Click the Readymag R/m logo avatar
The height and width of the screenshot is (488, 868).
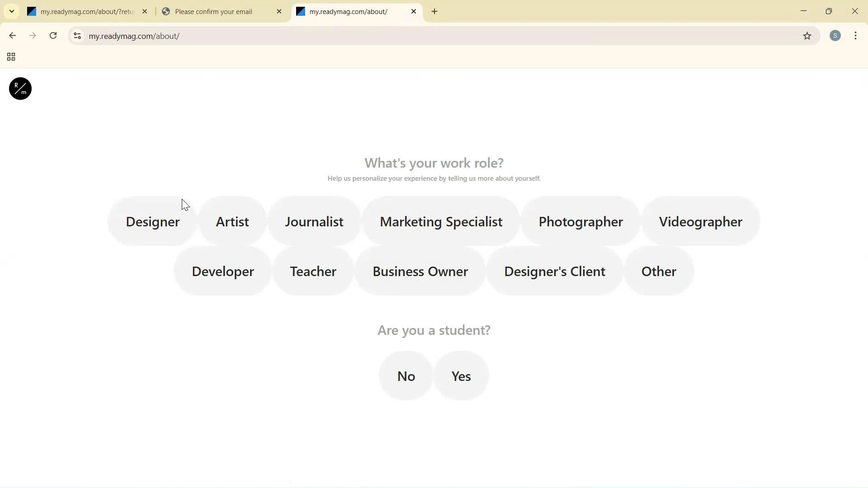(x=19, y=89)
